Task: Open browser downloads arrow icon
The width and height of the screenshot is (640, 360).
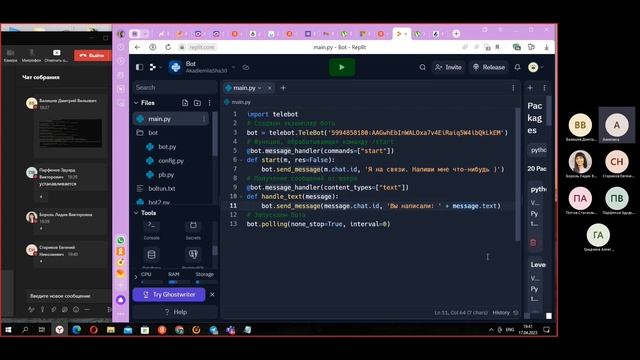Action: click(546, 47)
